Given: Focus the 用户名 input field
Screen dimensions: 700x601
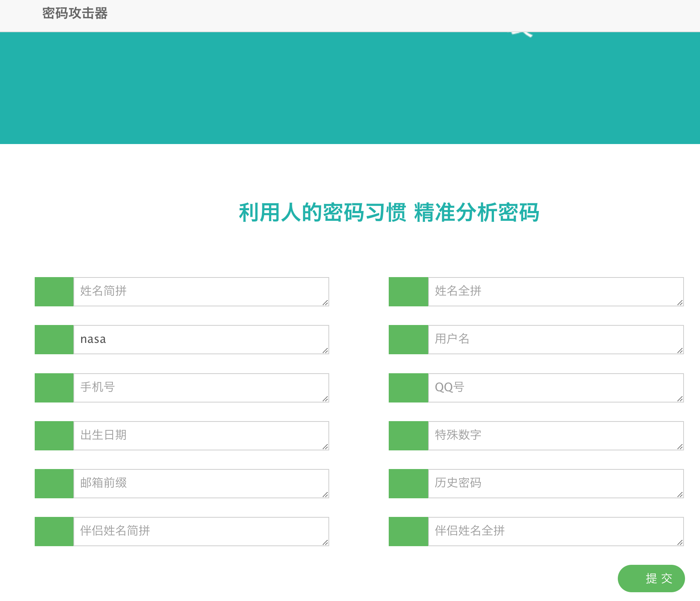Looking at the screenshot, I should coord(555,339).
